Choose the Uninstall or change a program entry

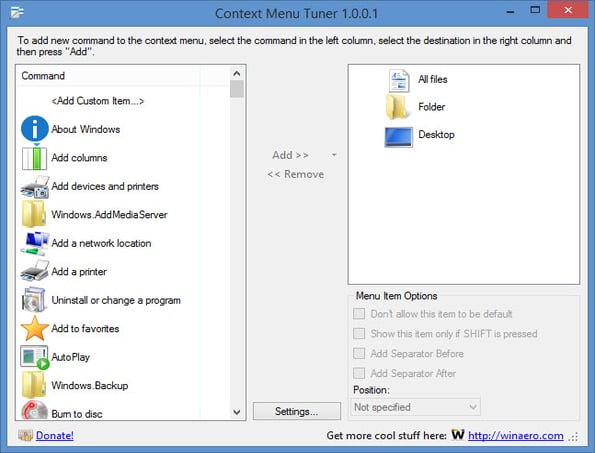(x=116, y=300)
